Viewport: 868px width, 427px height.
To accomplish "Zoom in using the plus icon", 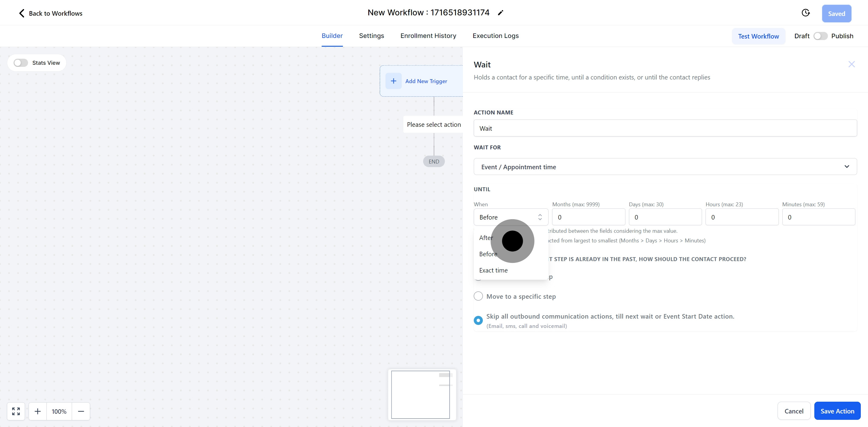I will [x=37, y=411].
